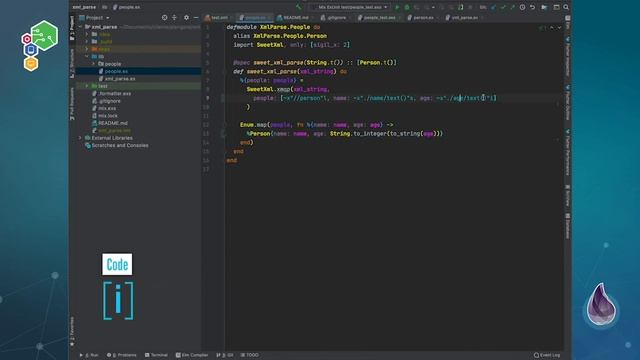Click the green Run button in toolbar
Viewport: 640px width, 360px height.
(x=397, y=7)
